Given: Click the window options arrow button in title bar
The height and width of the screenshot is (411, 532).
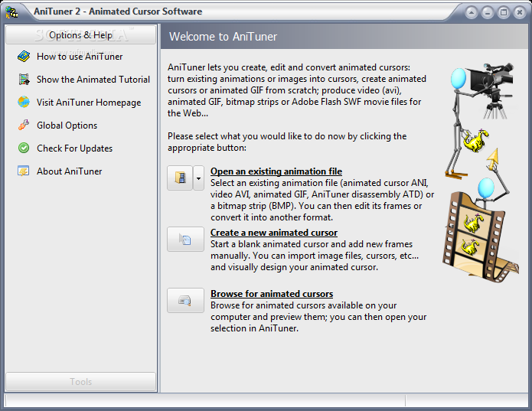Looking at the screenshot, I should click(x=472, y=13).
